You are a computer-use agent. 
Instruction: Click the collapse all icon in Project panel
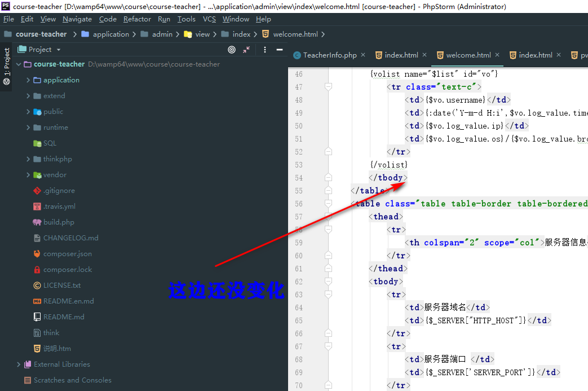(246, 50)
